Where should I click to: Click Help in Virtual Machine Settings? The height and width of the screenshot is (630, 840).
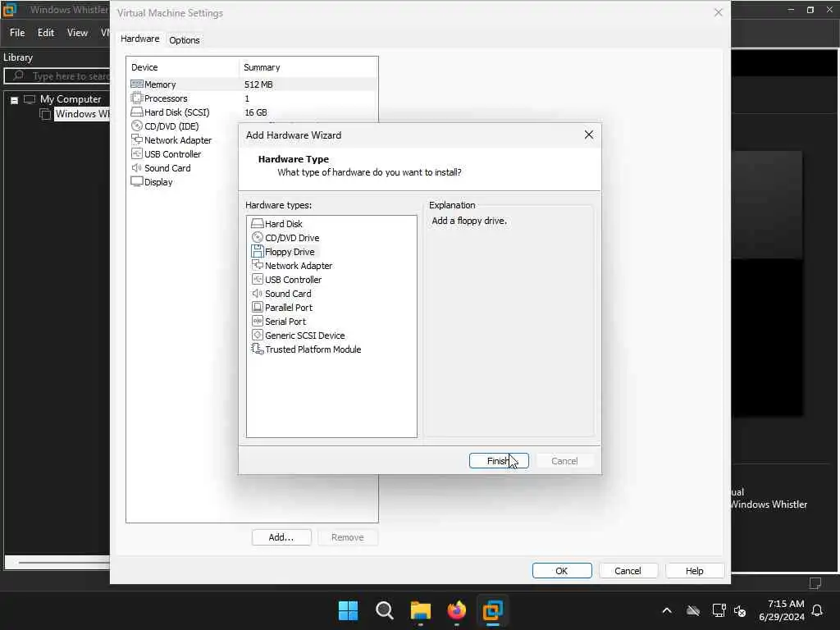pyautogui.click(x=694, y=571)
